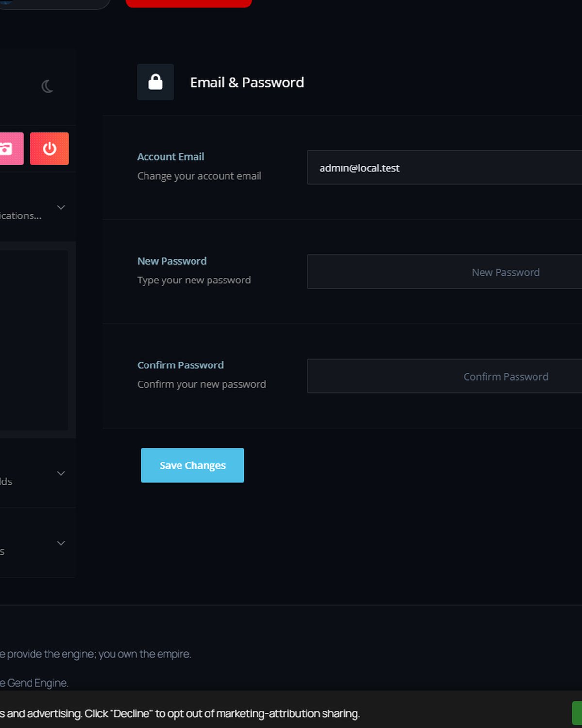
Task: Click the 'you own the empire' footer text
Action: (x=145, y=654)
